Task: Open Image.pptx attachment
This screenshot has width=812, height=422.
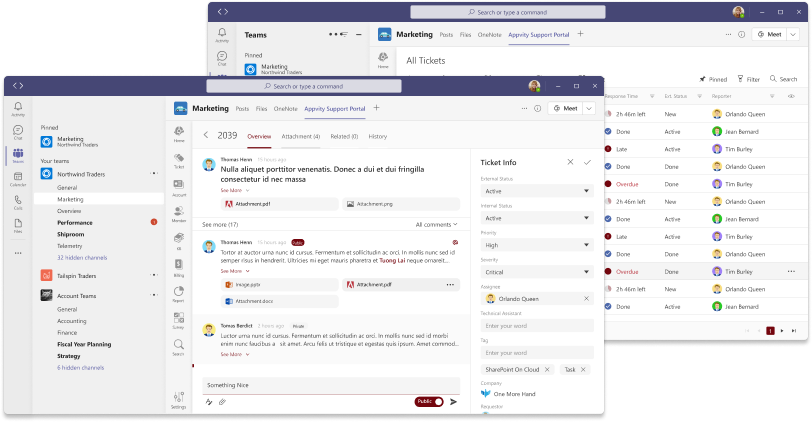Action: click(x=280, y=285)
